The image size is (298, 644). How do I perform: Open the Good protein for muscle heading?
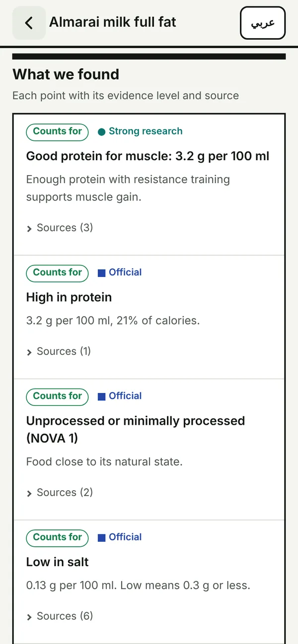coord(148,156)
